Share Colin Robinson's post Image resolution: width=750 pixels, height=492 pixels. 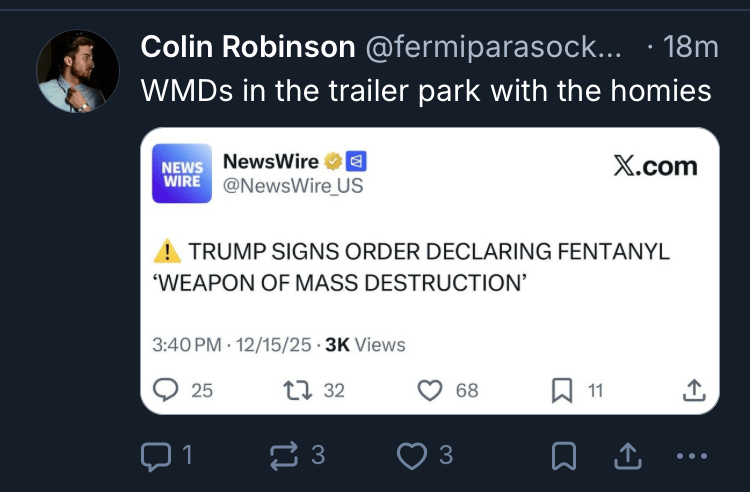click(x=628, y=455)
